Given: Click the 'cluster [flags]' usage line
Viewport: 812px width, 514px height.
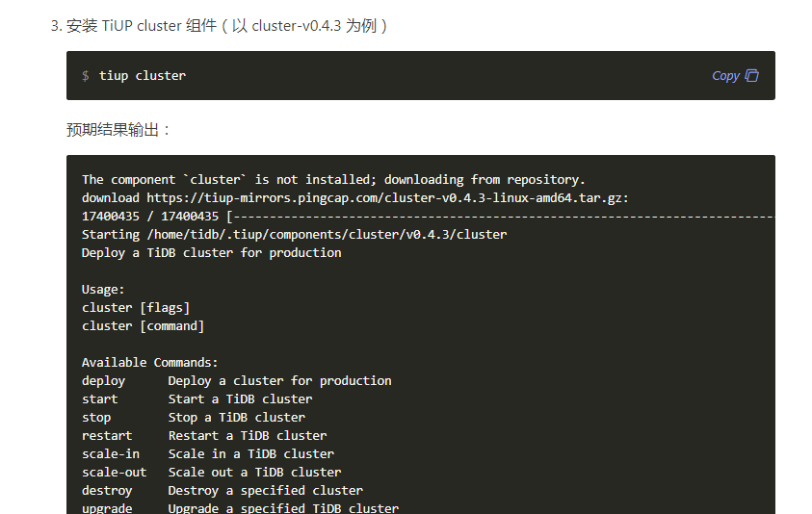Looking at the screenshot, I should pos(136,307).
